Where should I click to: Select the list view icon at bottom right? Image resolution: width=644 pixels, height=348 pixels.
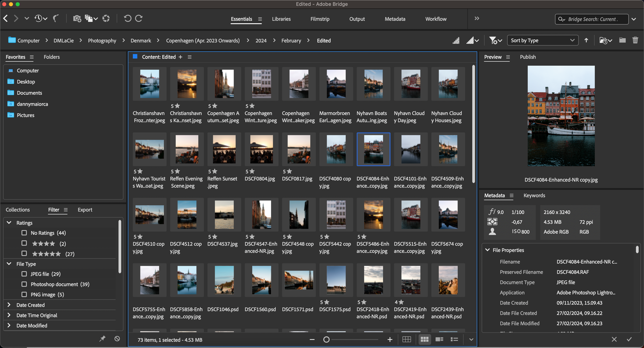click(454, 340)
